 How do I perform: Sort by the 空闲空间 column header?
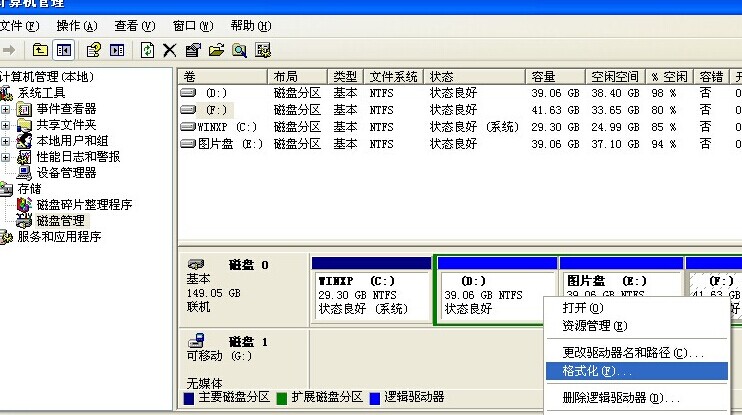click(615, 77)
